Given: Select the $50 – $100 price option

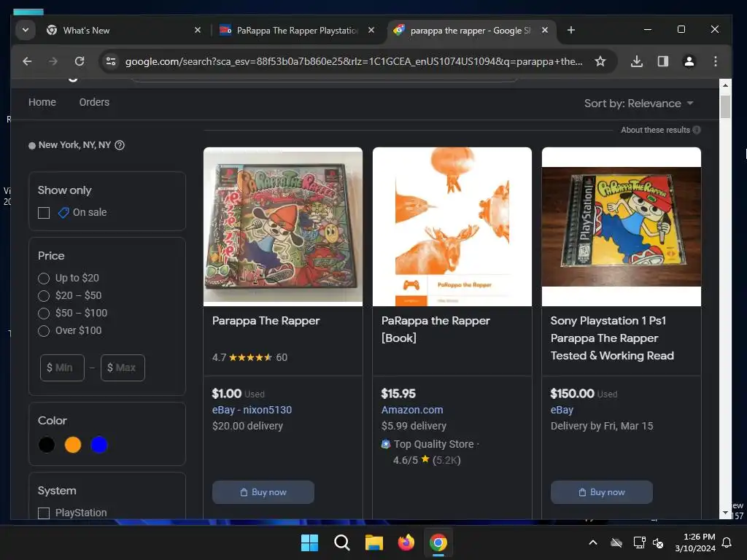Looking at the screenshot, I should click(44, 314).
